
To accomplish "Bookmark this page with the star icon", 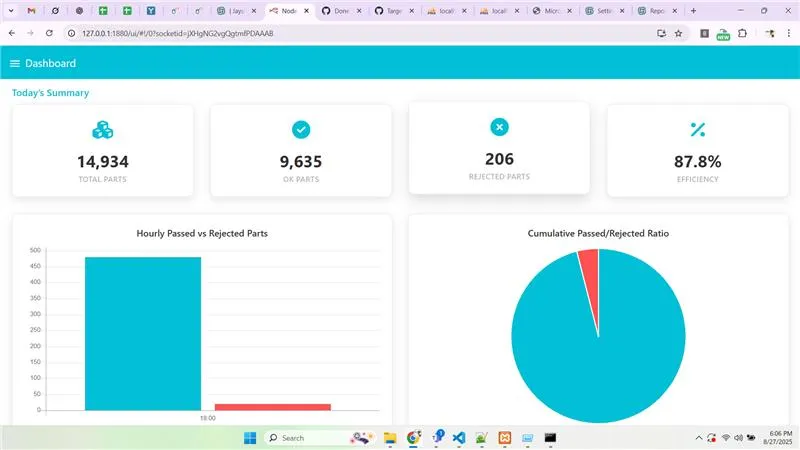I will (678, 33).
